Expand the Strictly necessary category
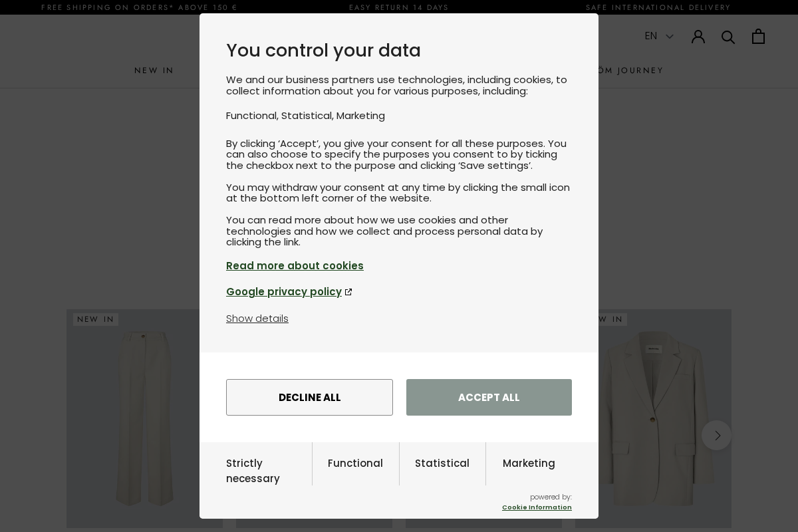 click(253, 471)
